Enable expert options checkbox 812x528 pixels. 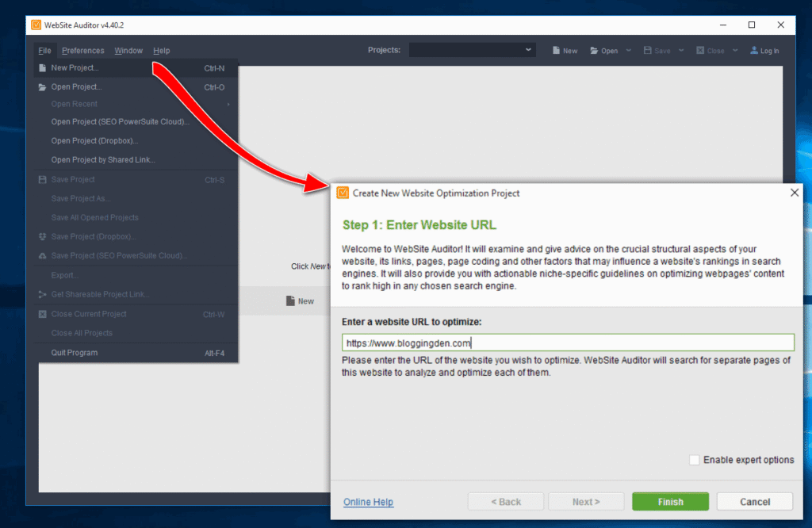pos(694,459)
